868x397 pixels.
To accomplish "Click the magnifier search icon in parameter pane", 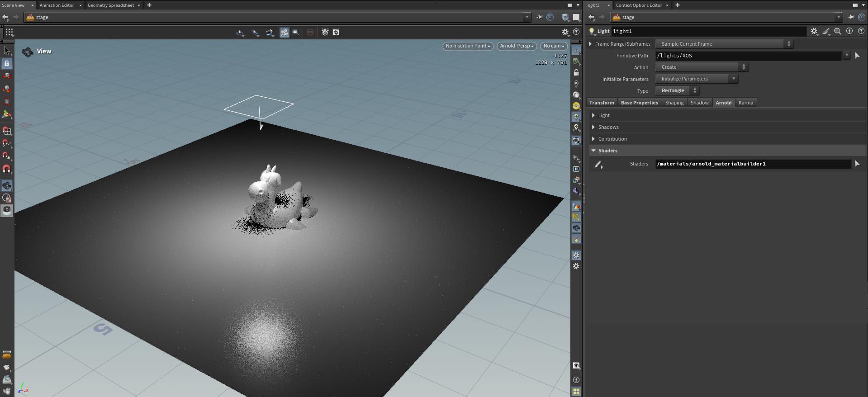I will tap(838, 31).
